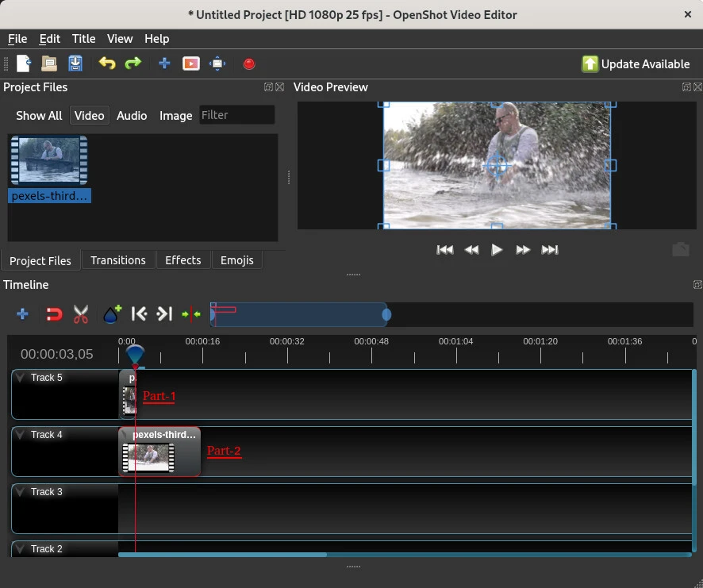This screenshot has width=703, height=588.
Task: Enable the Video filter for project files
Action: pos(89,115)
